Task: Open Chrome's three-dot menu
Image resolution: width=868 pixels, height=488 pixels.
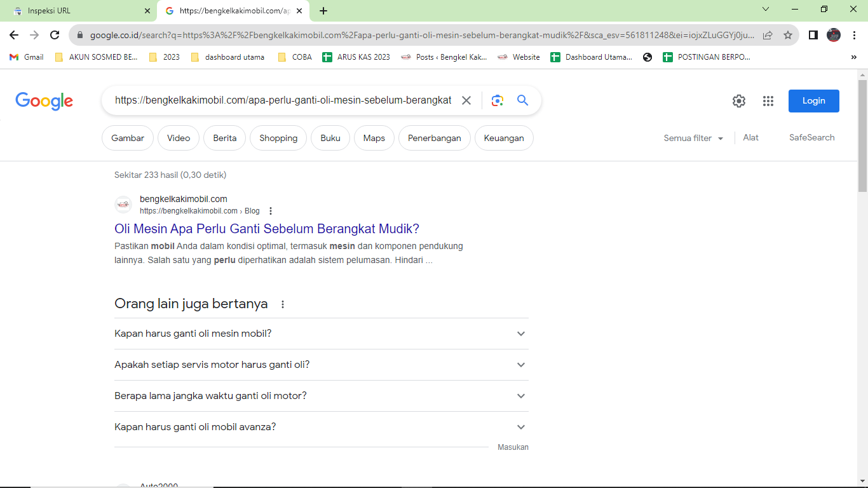Action: point(855,36)
